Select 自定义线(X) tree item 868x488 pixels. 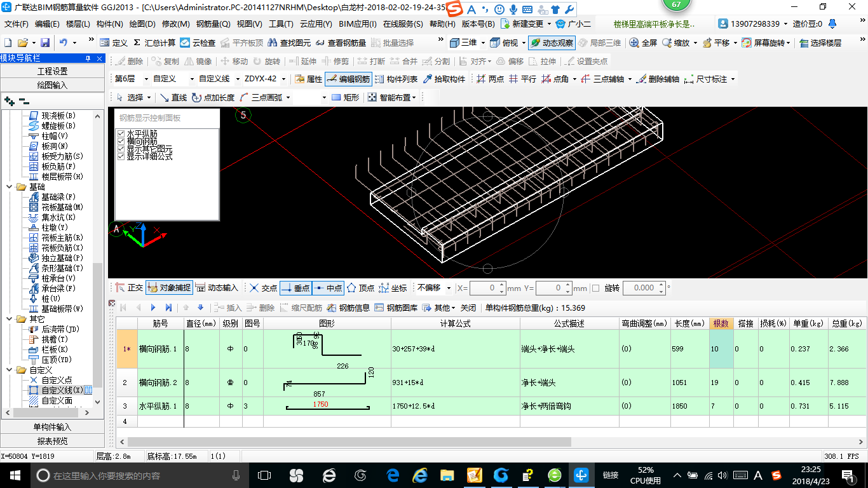click(62, 390)
